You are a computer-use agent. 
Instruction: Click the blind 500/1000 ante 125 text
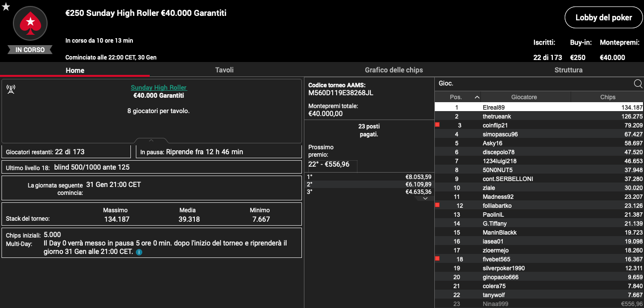92,167
